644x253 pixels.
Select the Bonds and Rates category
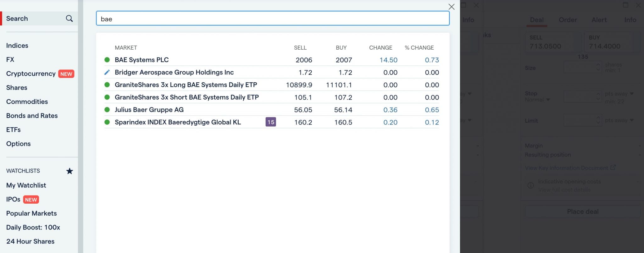[32, 116]
